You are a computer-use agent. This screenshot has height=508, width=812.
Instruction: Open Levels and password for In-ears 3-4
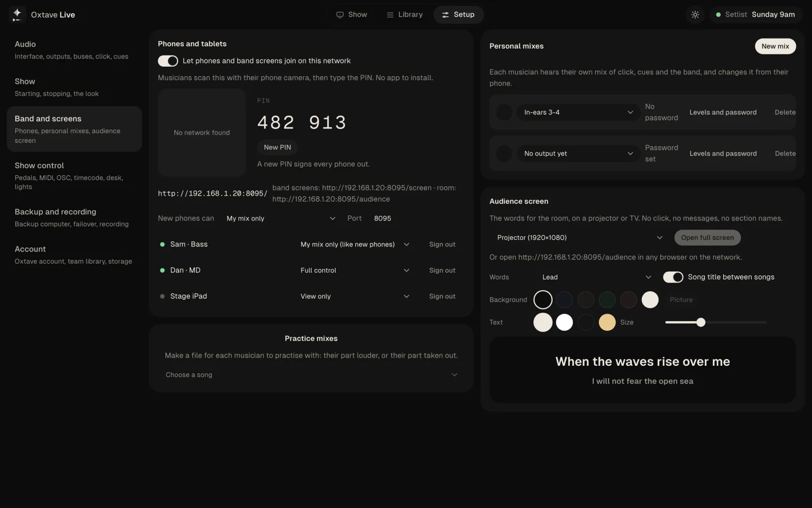click(723, 112)
